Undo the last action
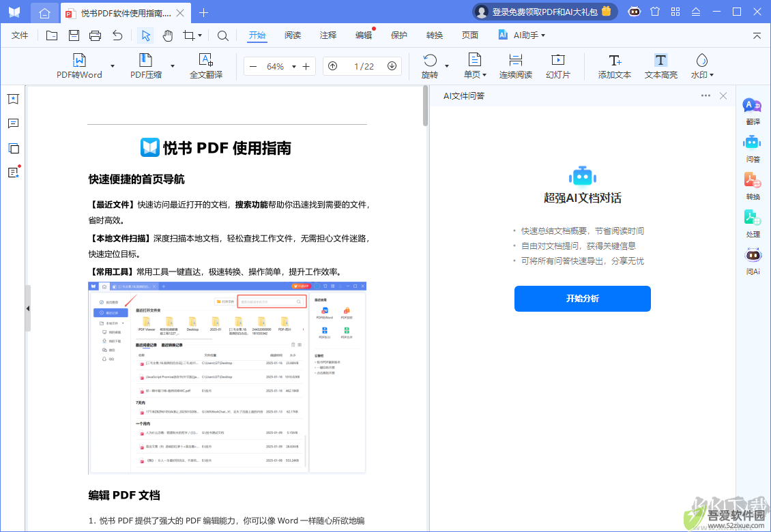Screen dimensions: 771x532 click(x=117, y=35)
